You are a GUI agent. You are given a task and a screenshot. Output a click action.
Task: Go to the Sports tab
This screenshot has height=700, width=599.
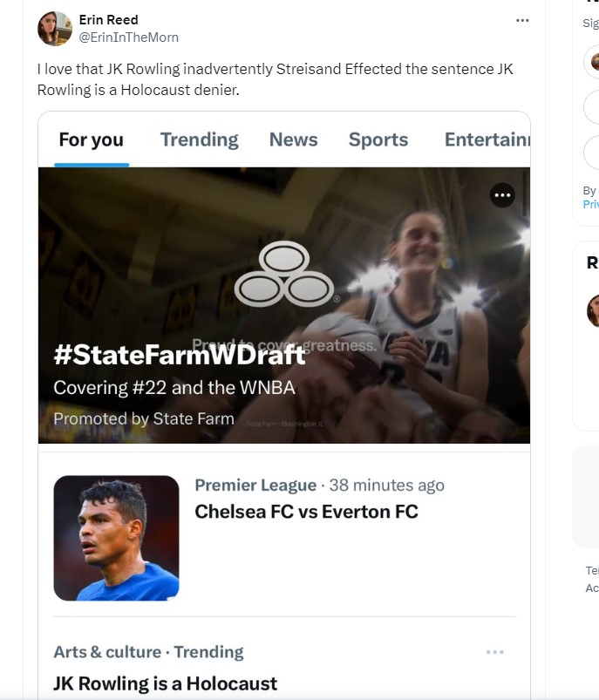coord(378,139)
